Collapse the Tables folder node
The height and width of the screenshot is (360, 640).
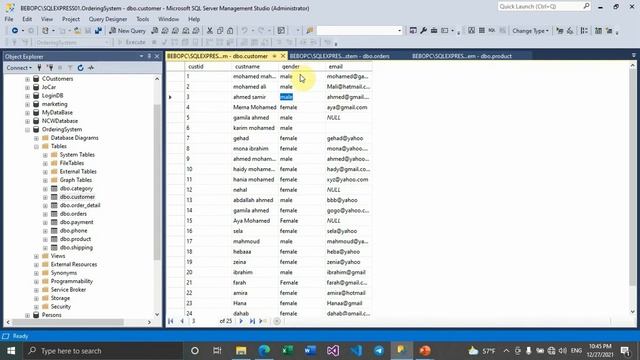click(36, 147)
